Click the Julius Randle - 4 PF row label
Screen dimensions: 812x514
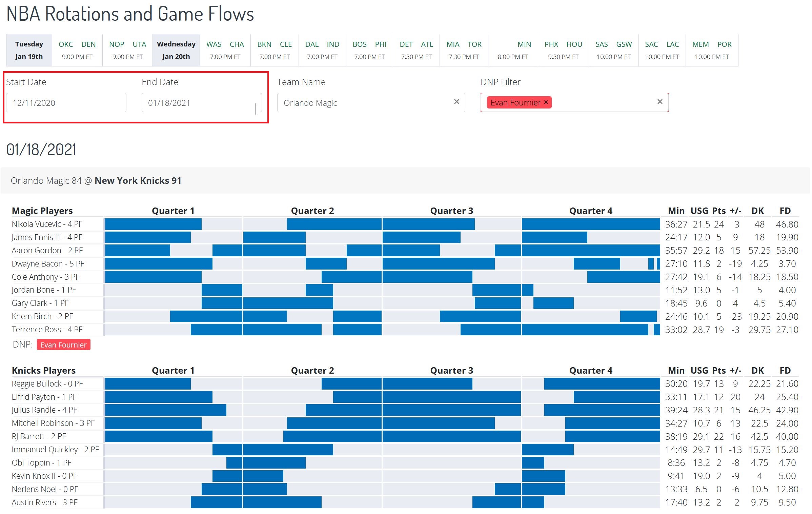[44, 410]
